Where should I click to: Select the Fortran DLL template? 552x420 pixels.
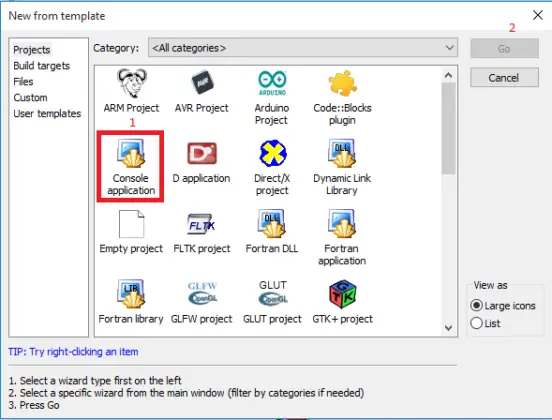pyautogui.click(x=272, y=232)
